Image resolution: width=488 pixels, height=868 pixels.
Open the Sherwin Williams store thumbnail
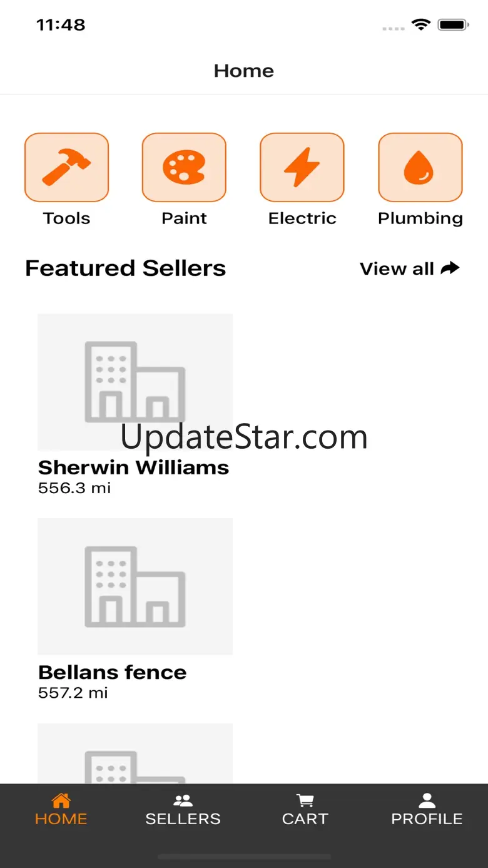[135, 382]
